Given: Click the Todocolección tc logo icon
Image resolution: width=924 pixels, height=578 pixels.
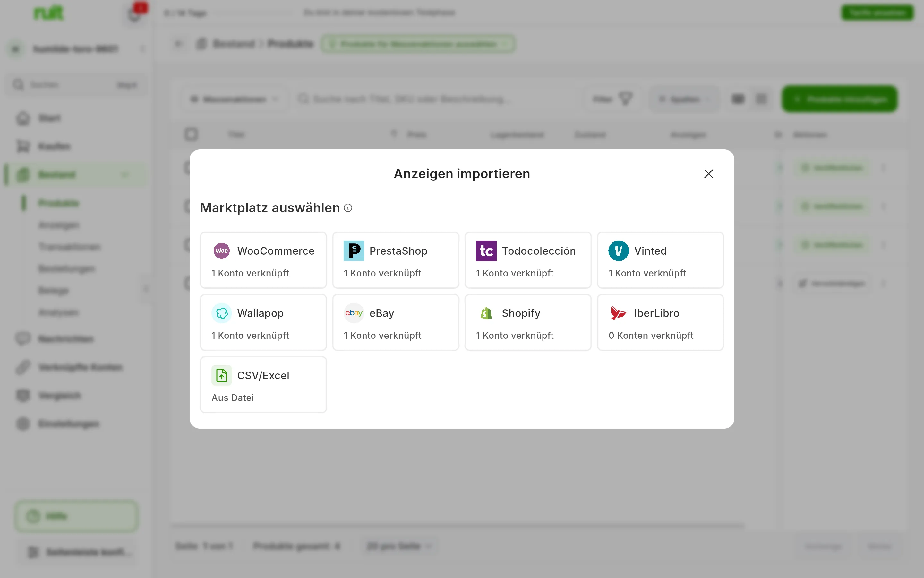Looking at the screenshot, I should pyautogui.click(x=486, y=251).
